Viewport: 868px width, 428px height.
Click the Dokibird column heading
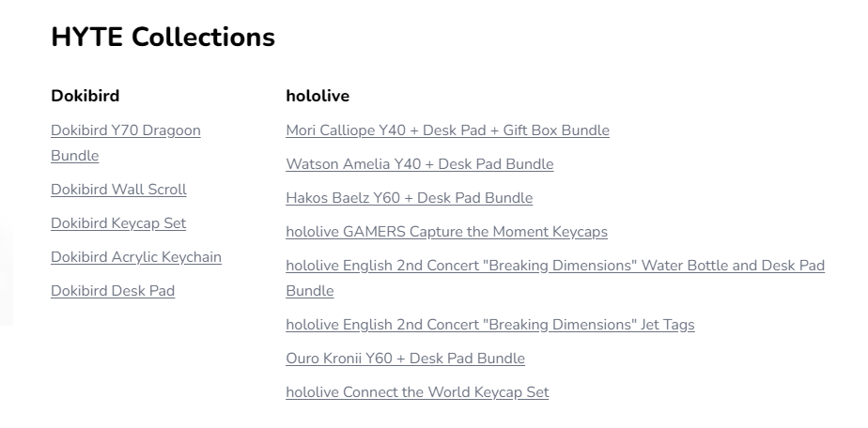pos(85,96)
